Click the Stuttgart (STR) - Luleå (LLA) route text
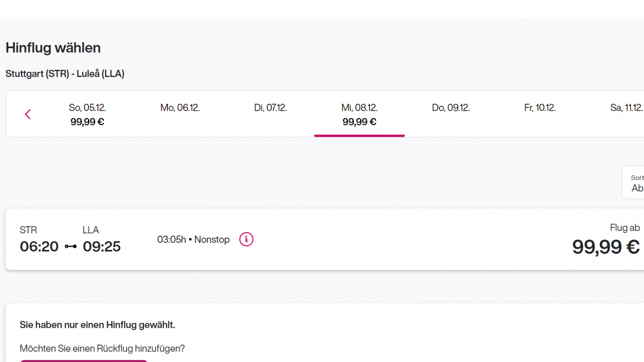644x362 pixels. (x=65, y=74)
